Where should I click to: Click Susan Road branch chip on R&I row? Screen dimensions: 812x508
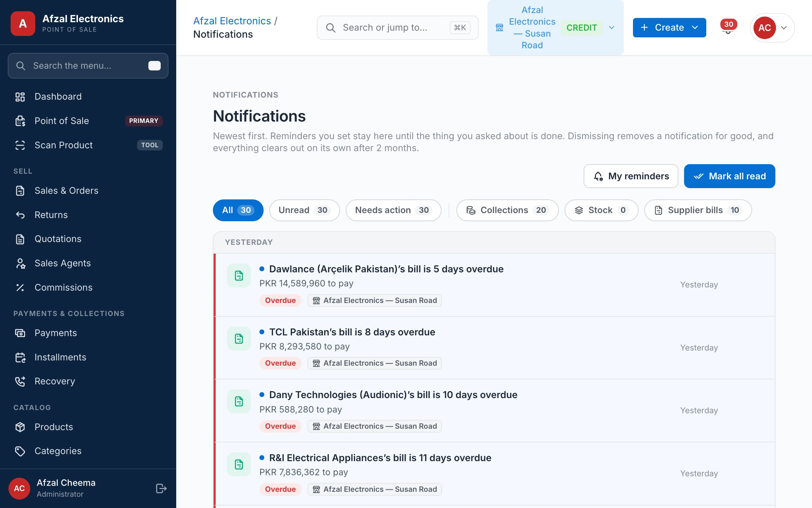point(375,489)
